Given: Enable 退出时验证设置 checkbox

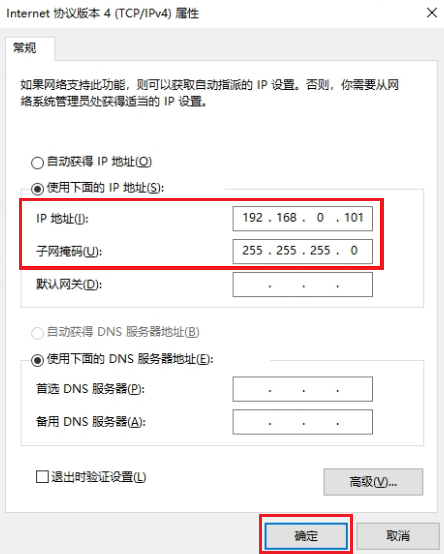Looking at the screenshot, I should (x=42, y=477).
